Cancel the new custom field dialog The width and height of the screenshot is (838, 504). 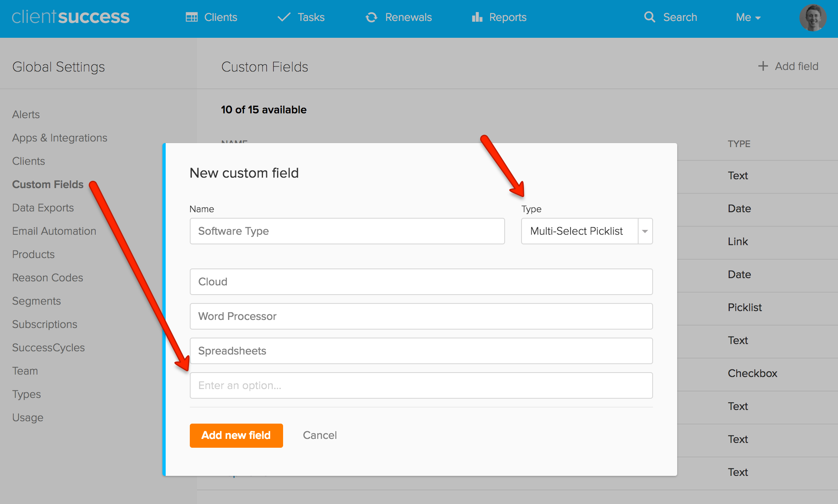click(x=319, y=435)
